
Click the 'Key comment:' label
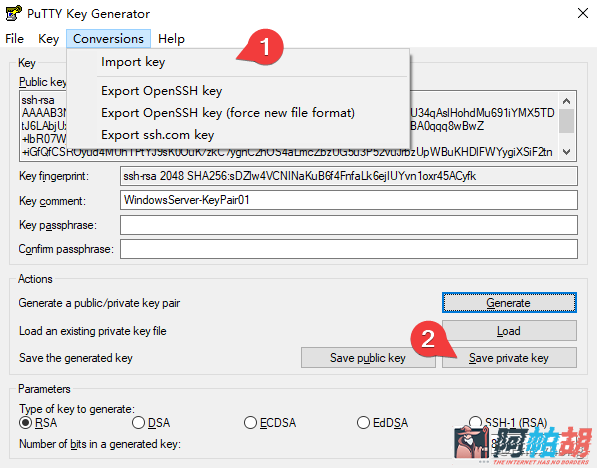52,201
